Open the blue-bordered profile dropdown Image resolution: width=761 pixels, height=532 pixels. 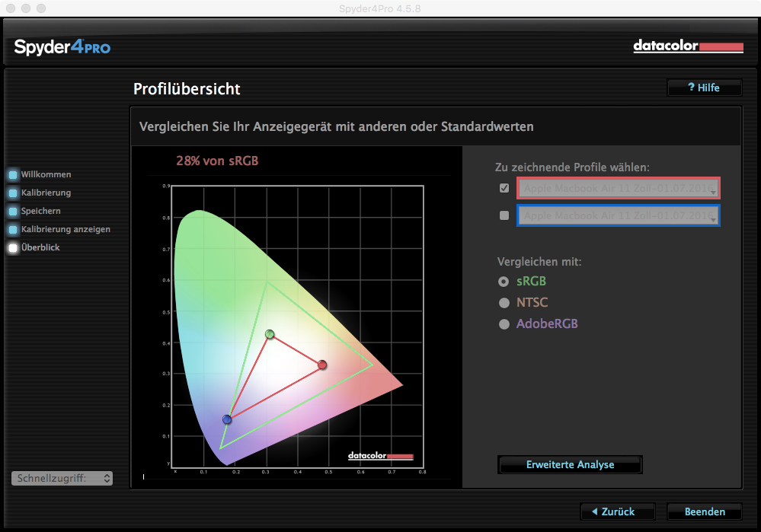tap(618, 215)
